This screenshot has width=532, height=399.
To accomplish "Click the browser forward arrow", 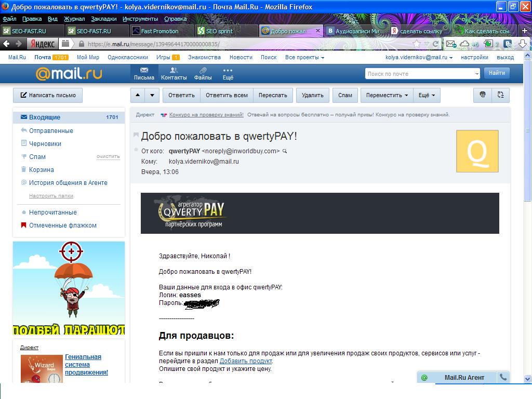I will pos(18,44).
